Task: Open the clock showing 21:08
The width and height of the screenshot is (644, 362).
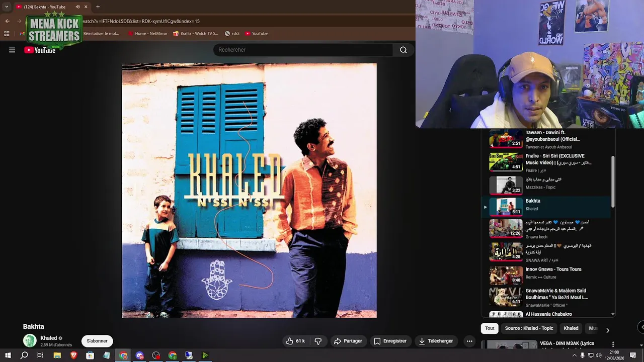Action: pyautogui.click(x=614, y=355)
